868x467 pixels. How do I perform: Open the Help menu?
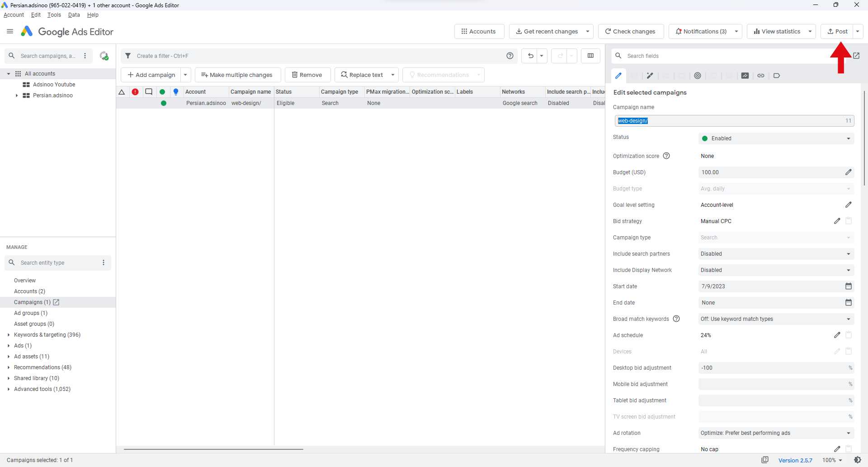[93, 15]
